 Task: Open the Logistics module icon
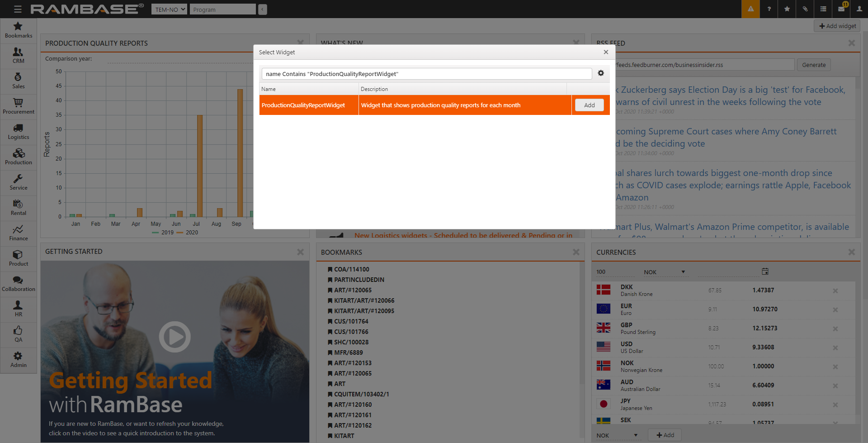(18, 132)
